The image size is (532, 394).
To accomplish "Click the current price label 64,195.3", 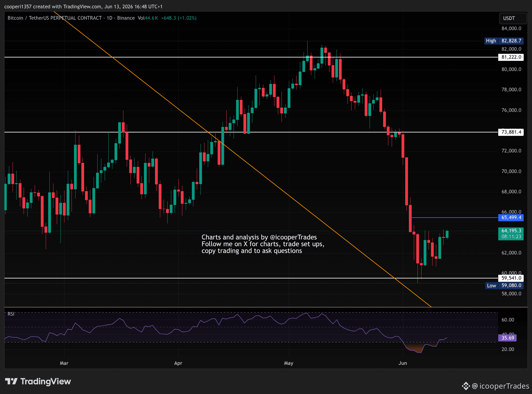I will click(x=511, y=230).
